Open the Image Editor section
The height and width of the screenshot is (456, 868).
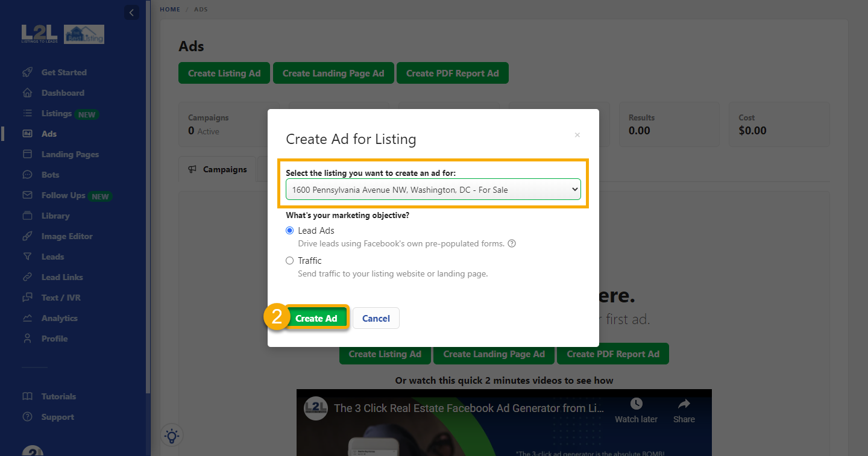(66, 236)
